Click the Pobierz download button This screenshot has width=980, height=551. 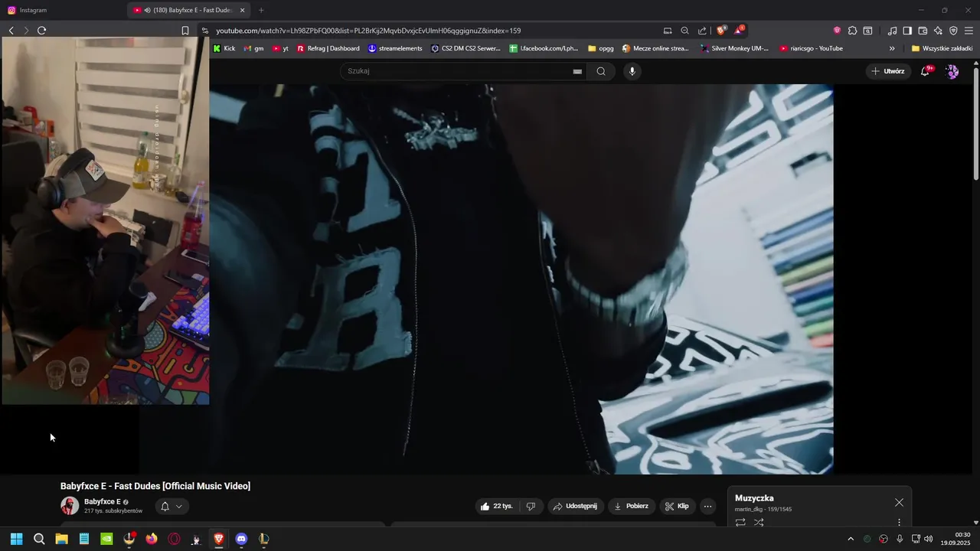click(632, 506)
